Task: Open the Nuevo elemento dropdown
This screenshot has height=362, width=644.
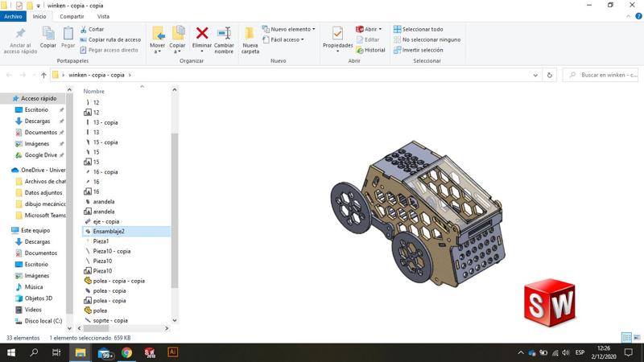Action: click(287, 29)
